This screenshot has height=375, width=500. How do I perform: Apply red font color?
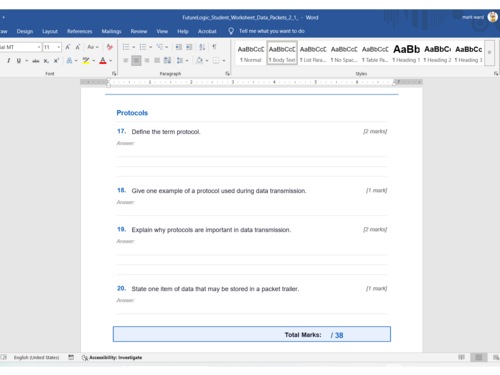click(103, 60)
